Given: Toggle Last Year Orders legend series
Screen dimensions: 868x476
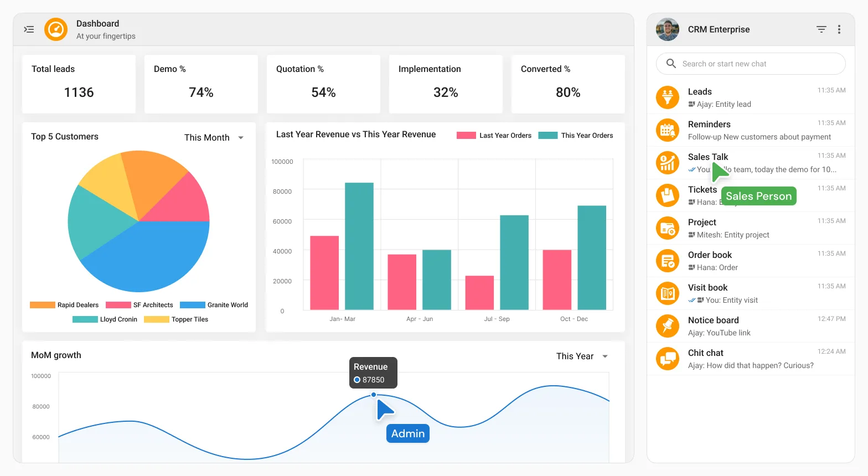Looking at the screenshot, I should (x=494, y=136).
